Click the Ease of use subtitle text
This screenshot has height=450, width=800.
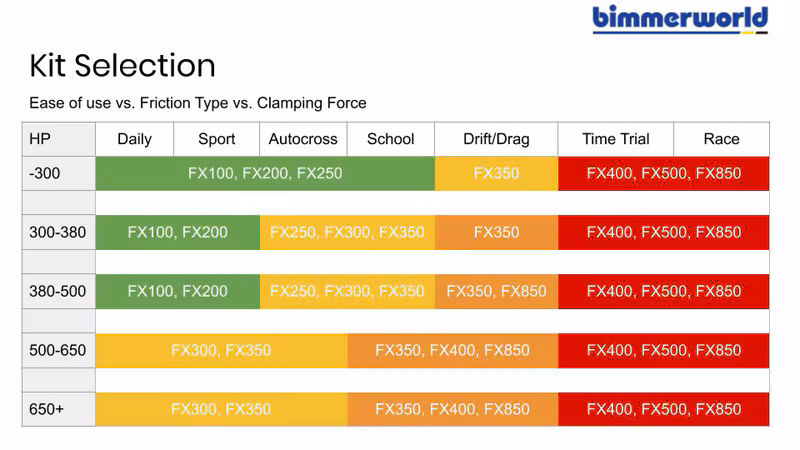[198, 103]
